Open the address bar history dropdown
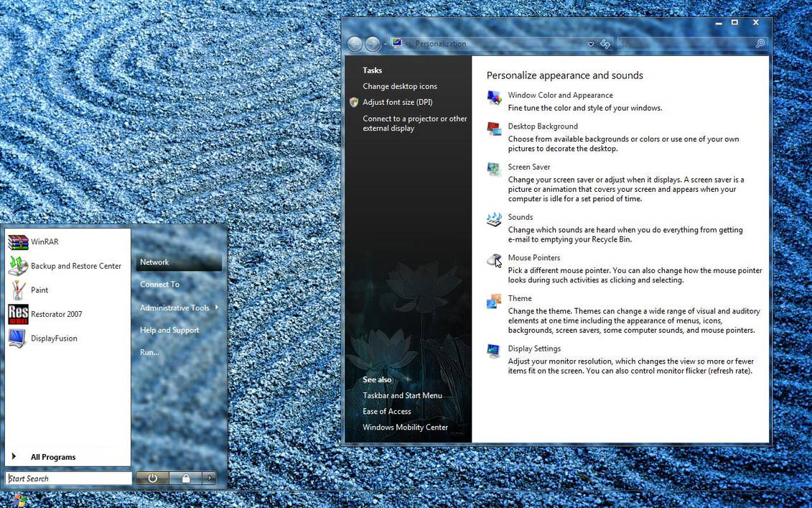 (x=591, y=44)
